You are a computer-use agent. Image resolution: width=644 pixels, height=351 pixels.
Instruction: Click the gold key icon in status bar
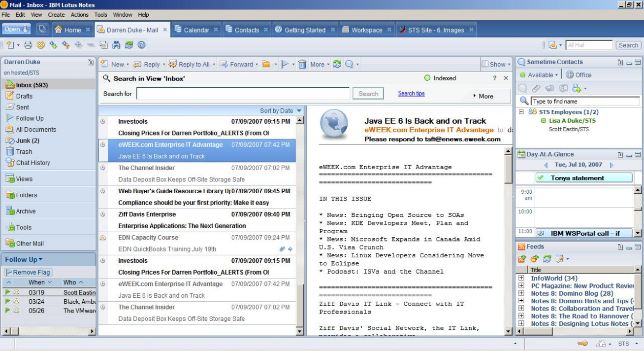pos(582,344)
